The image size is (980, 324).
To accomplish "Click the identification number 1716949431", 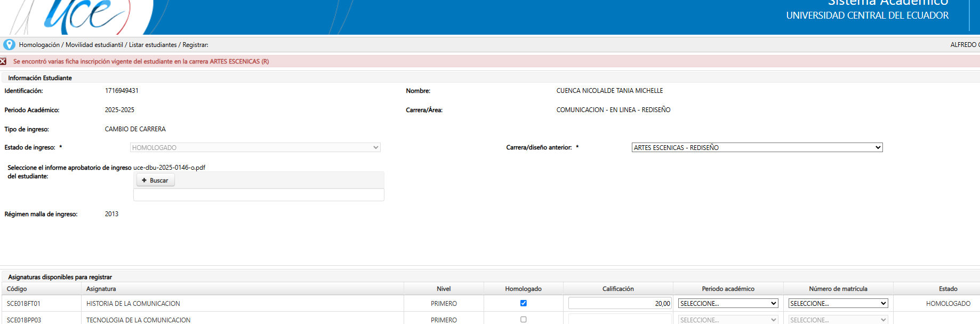I will pos(122,91).
